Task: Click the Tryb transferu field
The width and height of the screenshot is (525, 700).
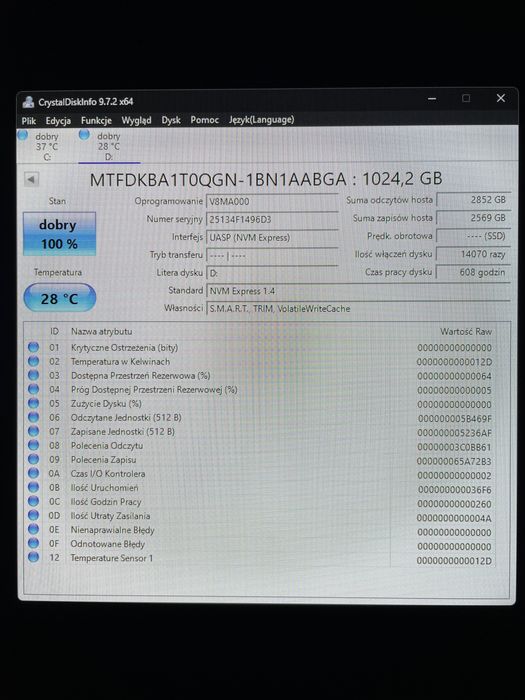Action: (x=272, y=255)
